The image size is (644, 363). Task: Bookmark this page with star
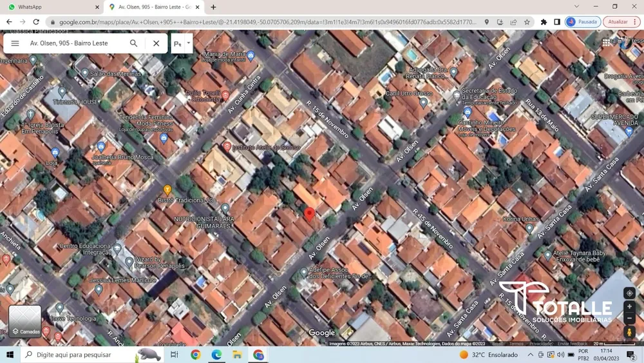(x=527, y=22)
